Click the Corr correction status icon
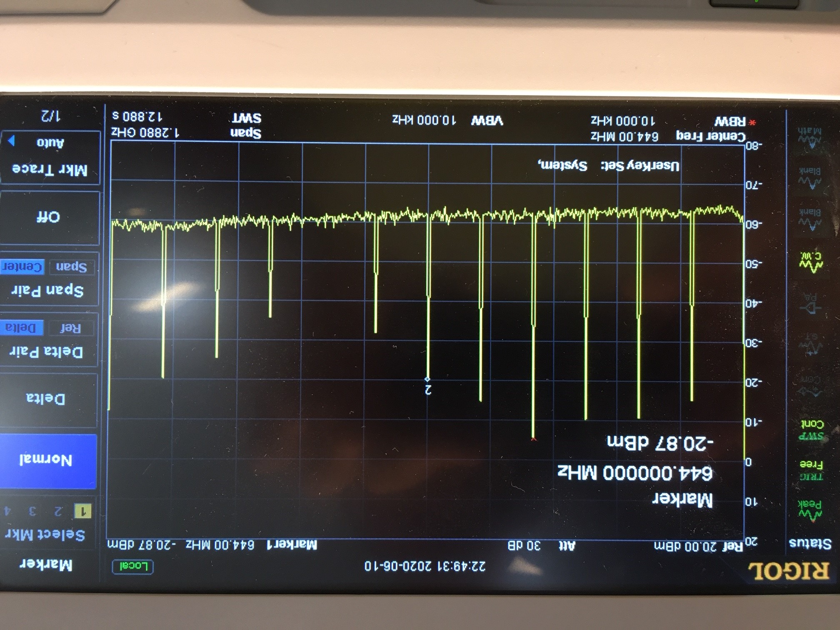 pyautogui.click(x=810, y=385)
